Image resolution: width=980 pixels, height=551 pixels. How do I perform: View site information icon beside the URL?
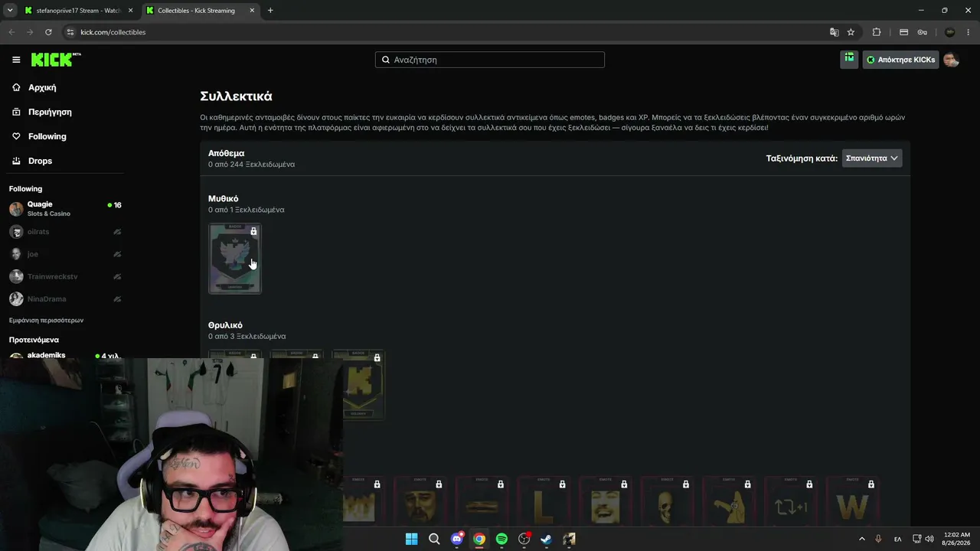tap(70, 32)
